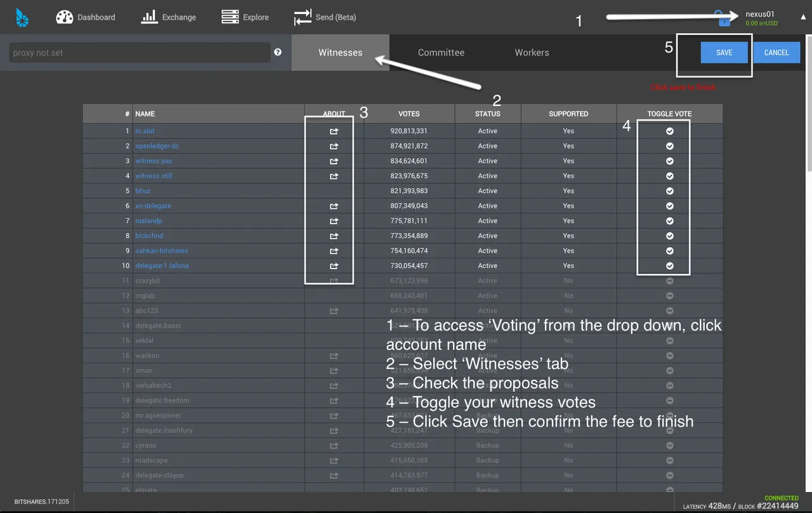Viewport: 812px width, 513px height.
Task: Open the about link icon for crazybit
Action: (334, 281)
